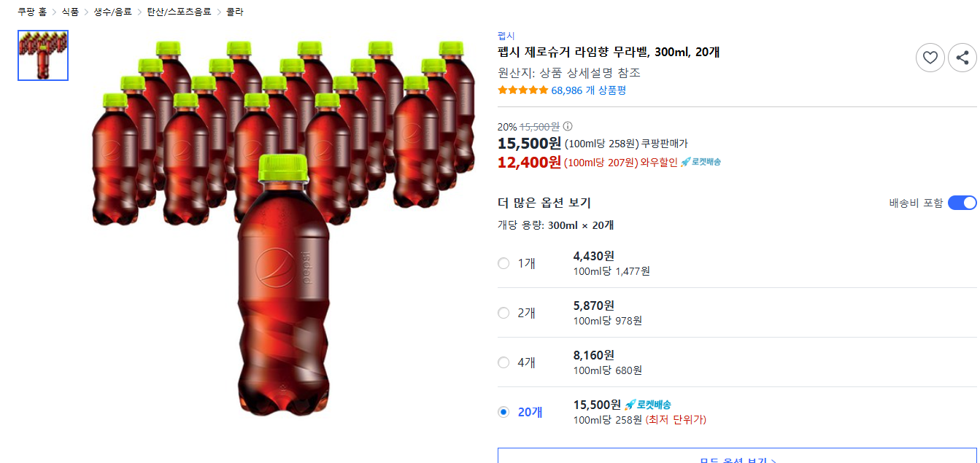View the 68,986 개 상품평 reviews link
The width and height of the screenshot is (980, 463).
tap(588, 90)
